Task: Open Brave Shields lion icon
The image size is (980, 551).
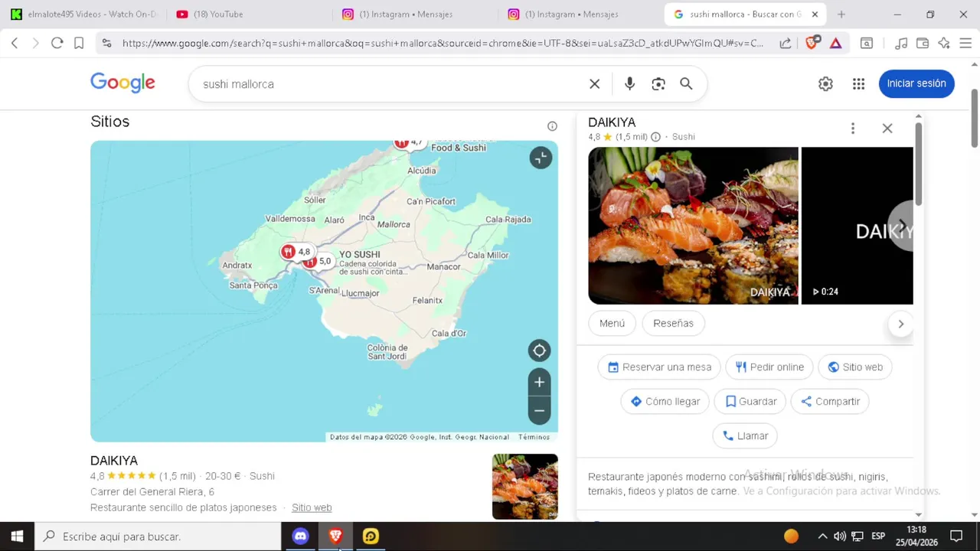Action: [812, 44]
